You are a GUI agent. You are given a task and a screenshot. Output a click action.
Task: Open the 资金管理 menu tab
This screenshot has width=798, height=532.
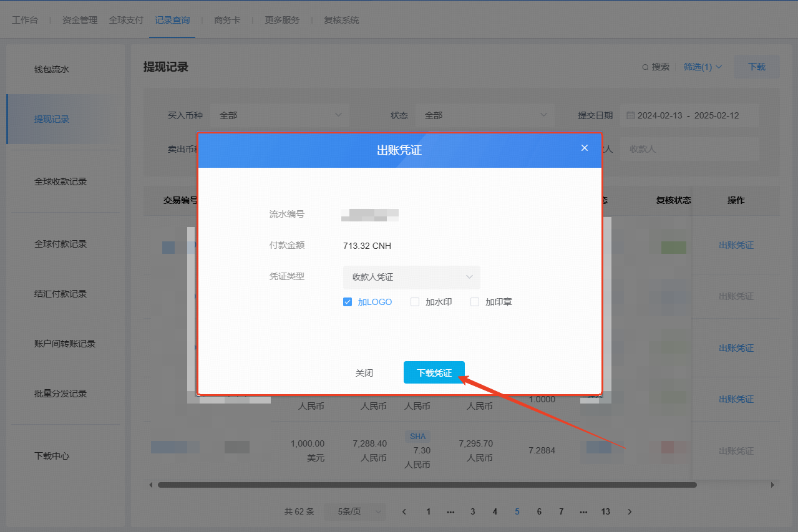80,20
